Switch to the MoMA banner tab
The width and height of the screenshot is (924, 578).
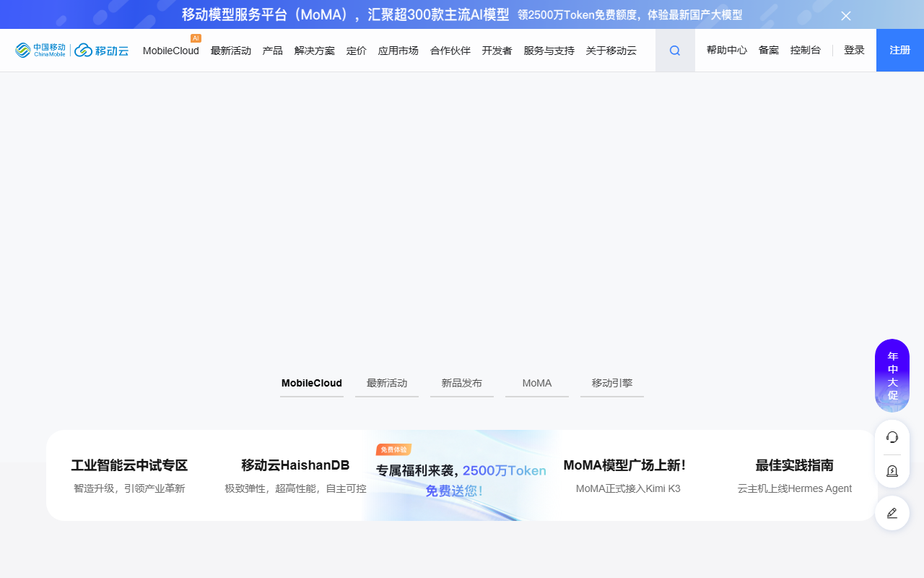[x=537, y=384]
